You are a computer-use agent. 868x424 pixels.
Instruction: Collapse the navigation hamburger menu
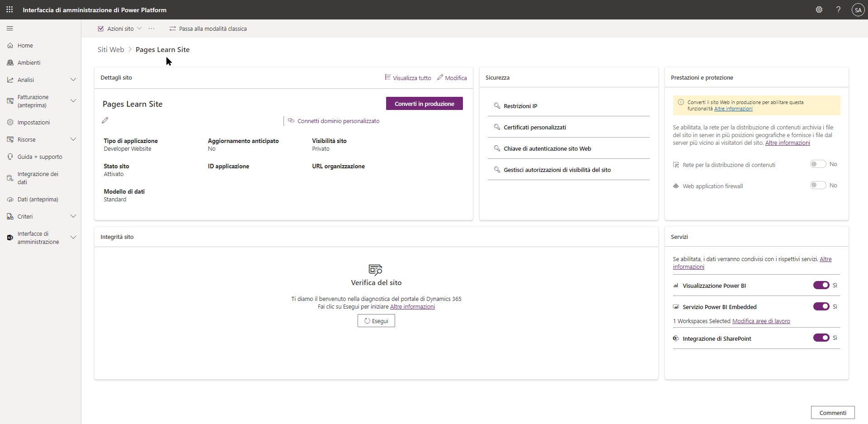pyautogui.click(x=10, y=29)
